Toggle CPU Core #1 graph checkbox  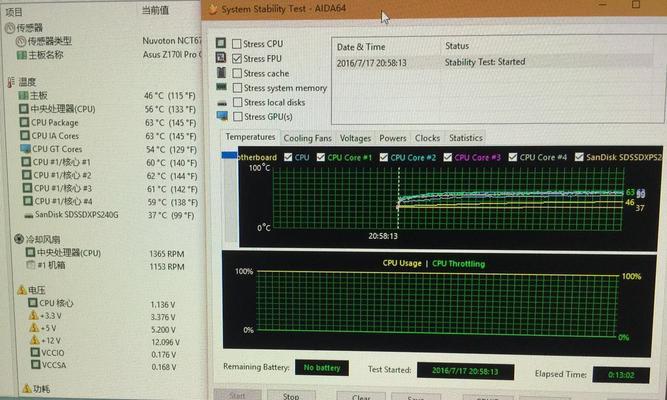pyautogui.click(x=321, y=157)
